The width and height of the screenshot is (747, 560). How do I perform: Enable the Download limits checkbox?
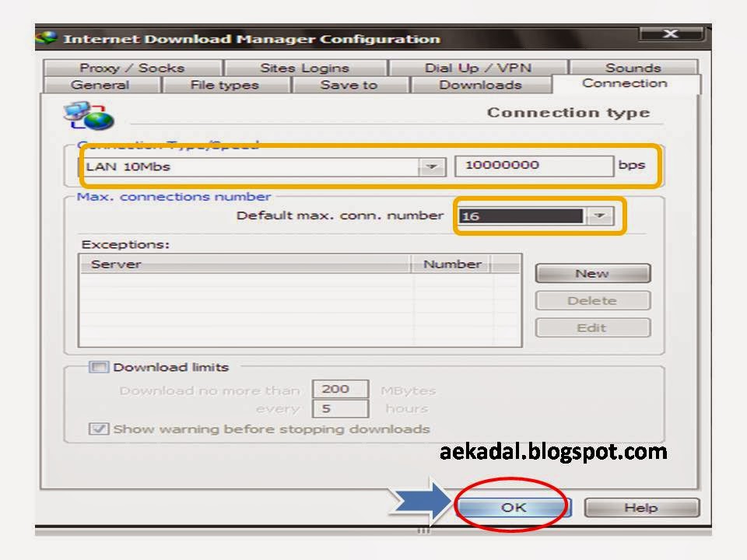click(99, 367)
